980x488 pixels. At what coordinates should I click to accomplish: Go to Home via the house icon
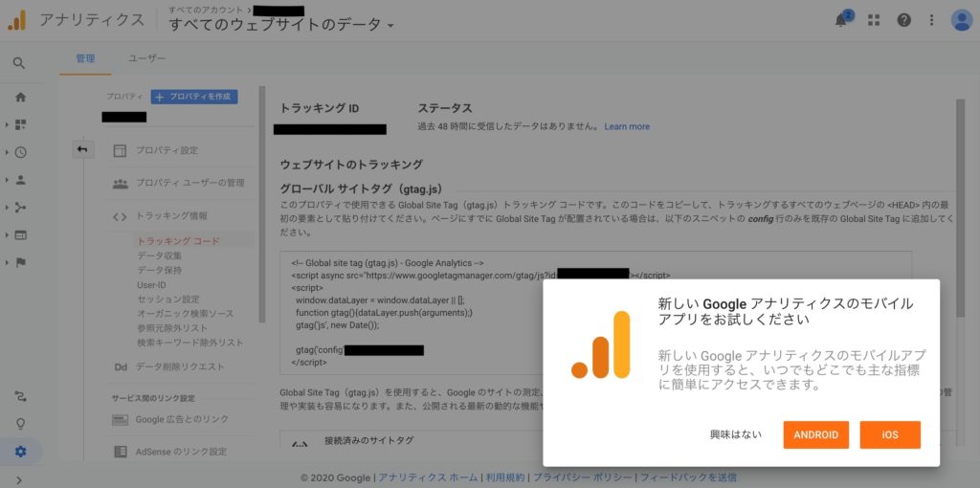[20, 97]
